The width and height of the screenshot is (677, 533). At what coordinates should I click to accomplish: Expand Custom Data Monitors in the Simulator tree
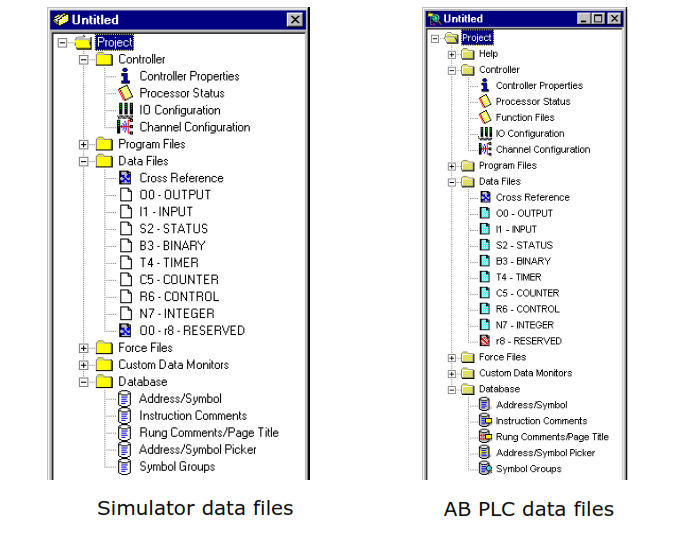[x=84, y=365]
